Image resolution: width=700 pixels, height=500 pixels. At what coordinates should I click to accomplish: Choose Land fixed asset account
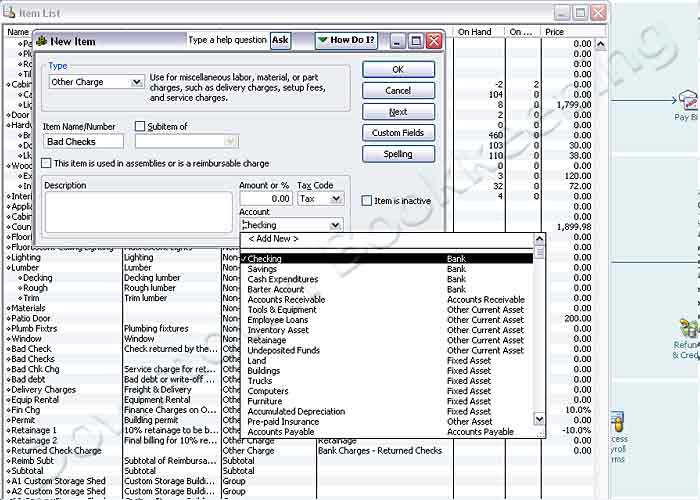point(387,361)
